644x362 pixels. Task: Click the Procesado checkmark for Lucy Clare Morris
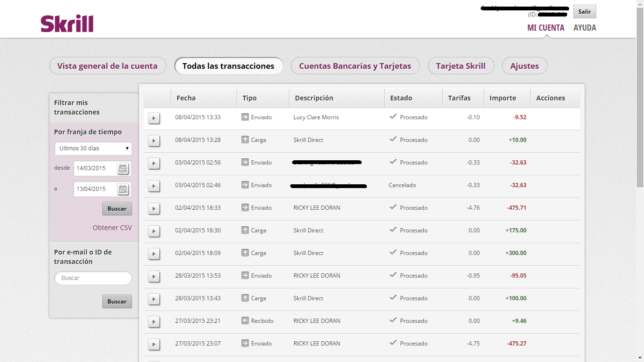pos(393,116)
